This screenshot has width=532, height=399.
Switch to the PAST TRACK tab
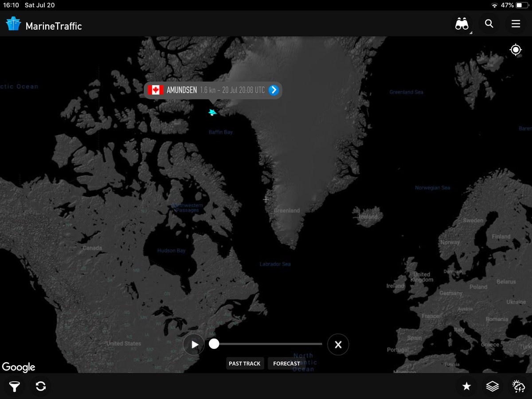point(245,363)
